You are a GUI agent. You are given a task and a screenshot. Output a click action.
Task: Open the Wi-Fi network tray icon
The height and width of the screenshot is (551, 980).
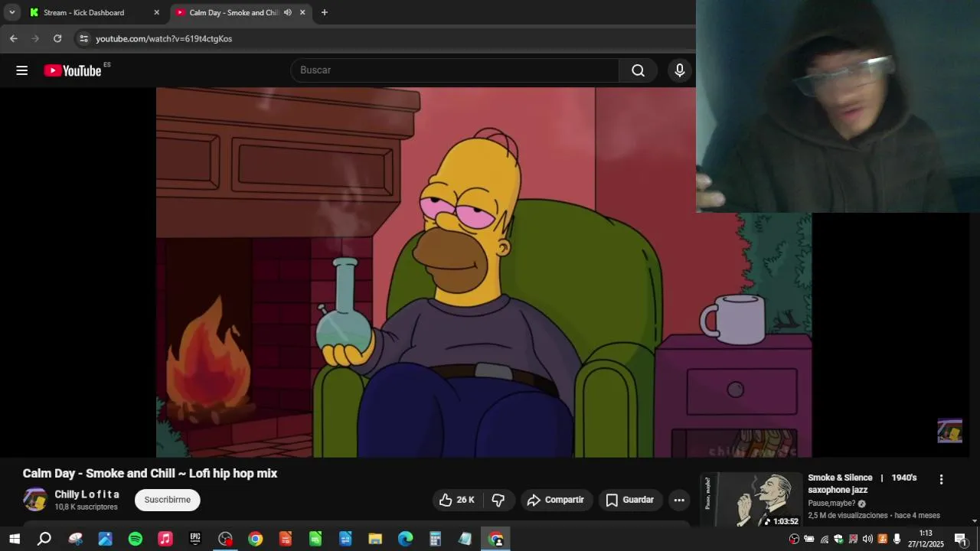pos(824,539)
